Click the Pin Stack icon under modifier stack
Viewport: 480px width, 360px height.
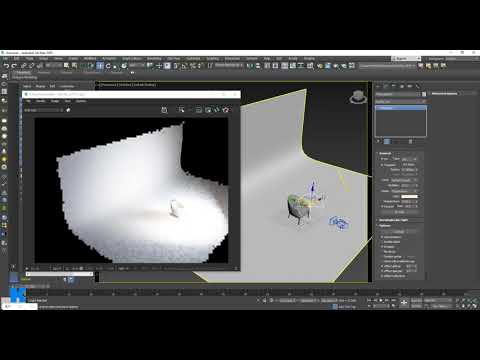[378, 141]
